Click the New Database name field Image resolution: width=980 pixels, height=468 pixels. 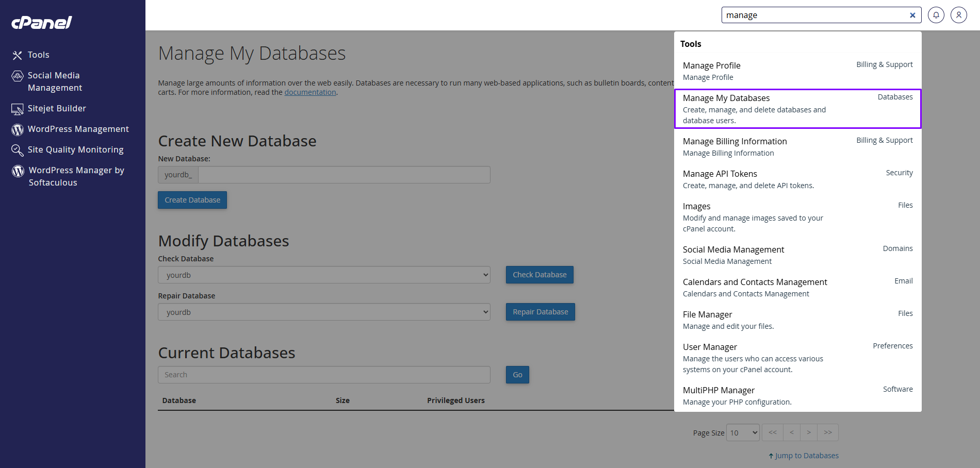(344, 175)
